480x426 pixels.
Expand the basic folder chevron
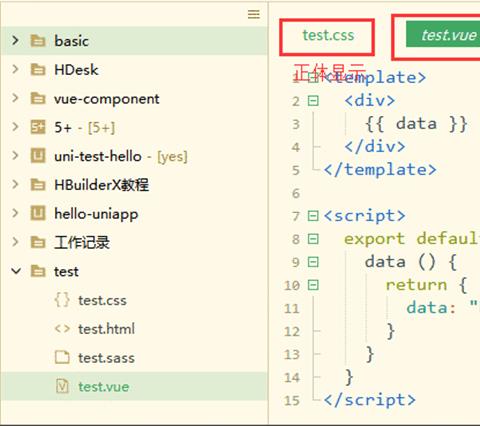point(15,41)
